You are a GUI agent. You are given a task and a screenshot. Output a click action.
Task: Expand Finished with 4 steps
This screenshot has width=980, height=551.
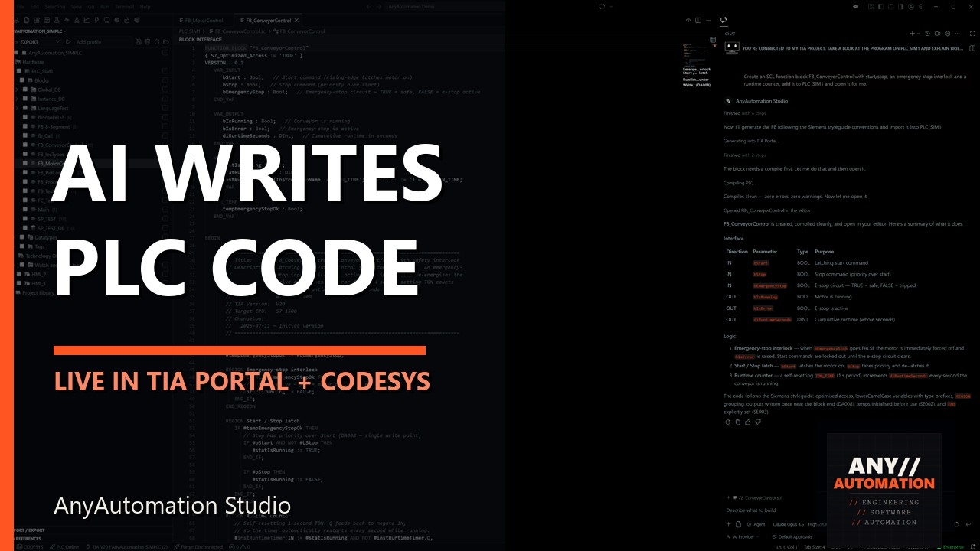pyautogui.click(x=743, y=112)
